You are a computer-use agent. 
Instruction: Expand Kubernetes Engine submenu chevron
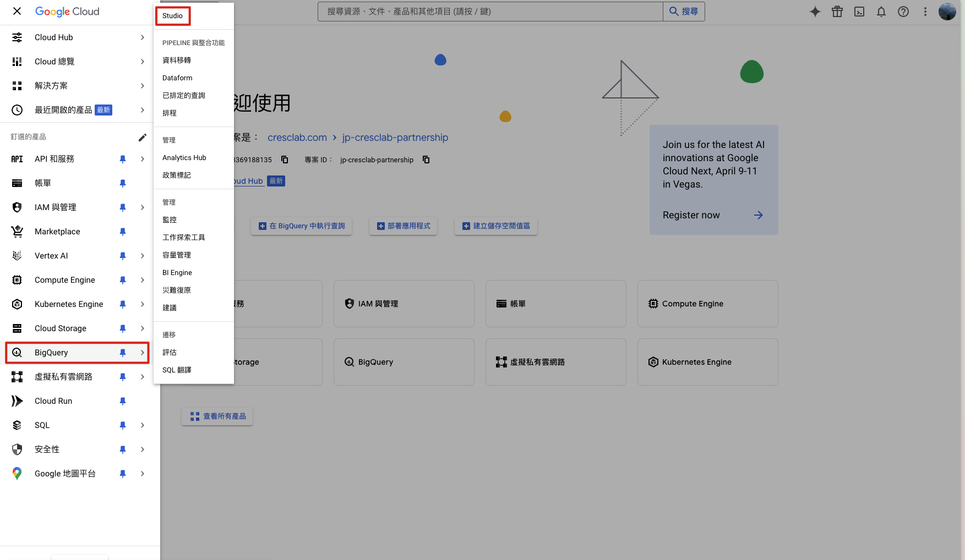143,304
